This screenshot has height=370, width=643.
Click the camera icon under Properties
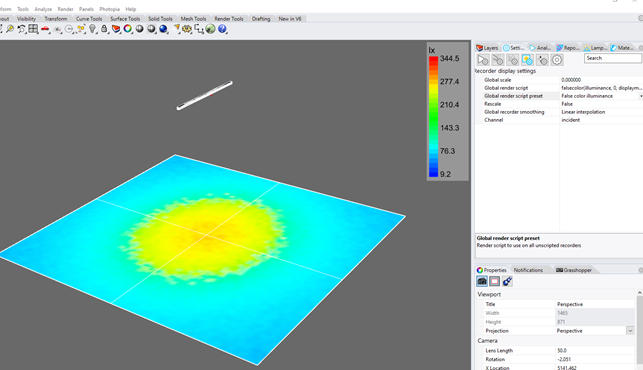point(482,281)
